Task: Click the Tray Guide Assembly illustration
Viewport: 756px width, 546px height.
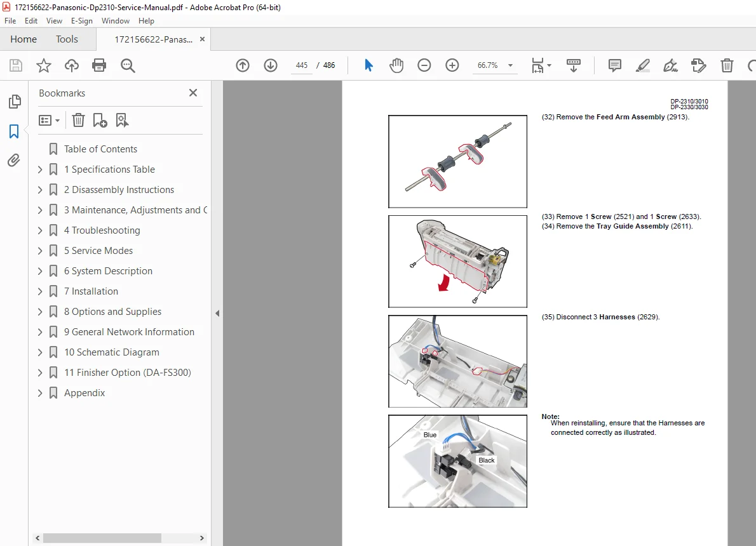Action: (457, 261)
